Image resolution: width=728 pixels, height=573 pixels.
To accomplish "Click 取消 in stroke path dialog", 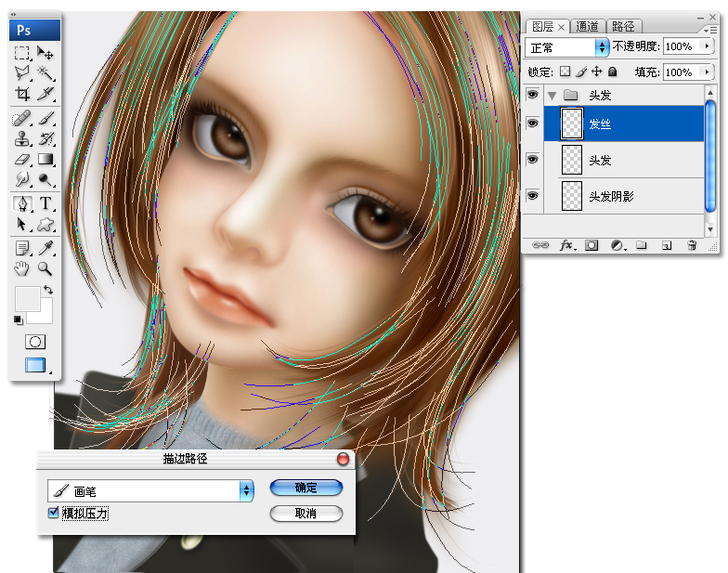I will coord(306,514).
